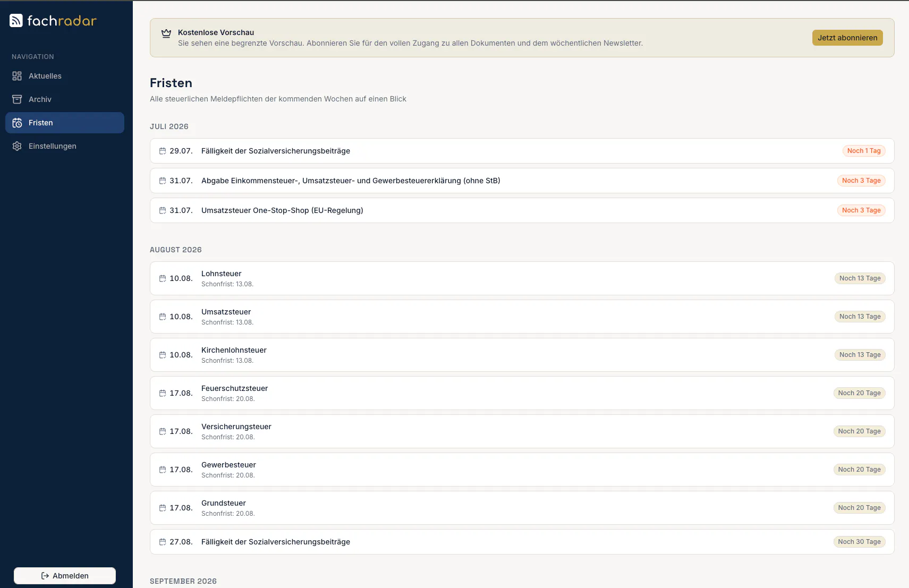Click the crown icon in preview banner

click(166, 33)
